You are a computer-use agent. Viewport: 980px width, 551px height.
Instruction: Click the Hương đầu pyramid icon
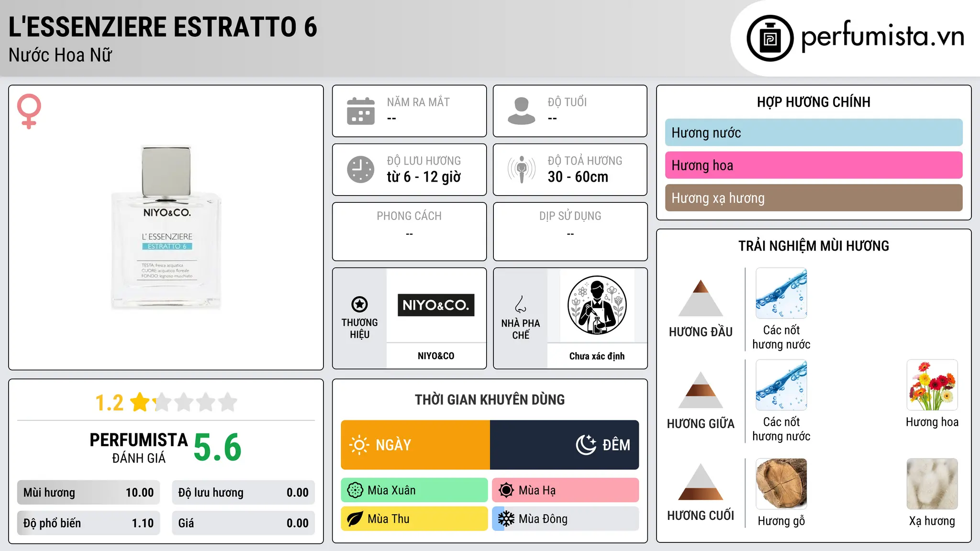point(701,298)
